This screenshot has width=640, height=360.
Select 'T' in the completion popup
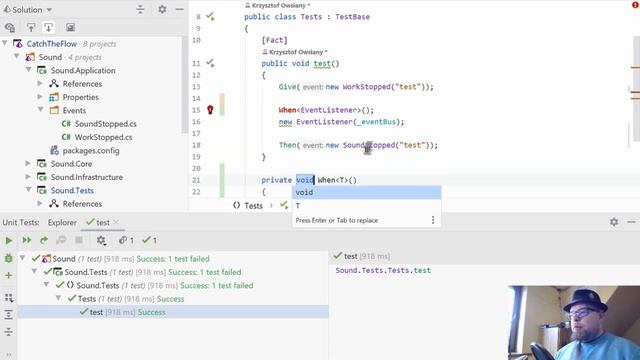(x=366, y=206)
